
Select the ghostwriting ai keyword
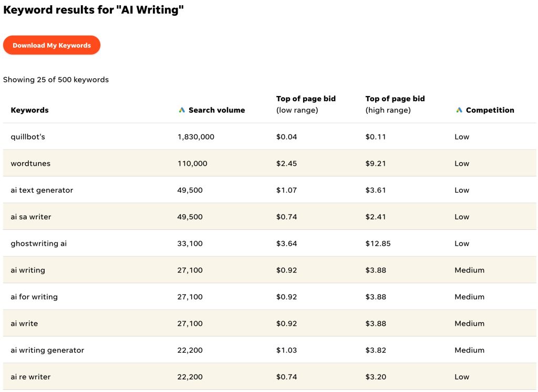coord(39,244)
